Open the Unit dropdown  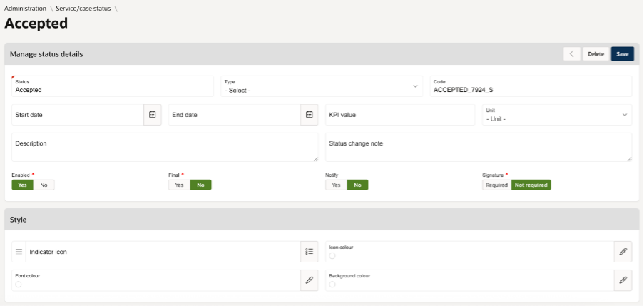click(556, 115)
